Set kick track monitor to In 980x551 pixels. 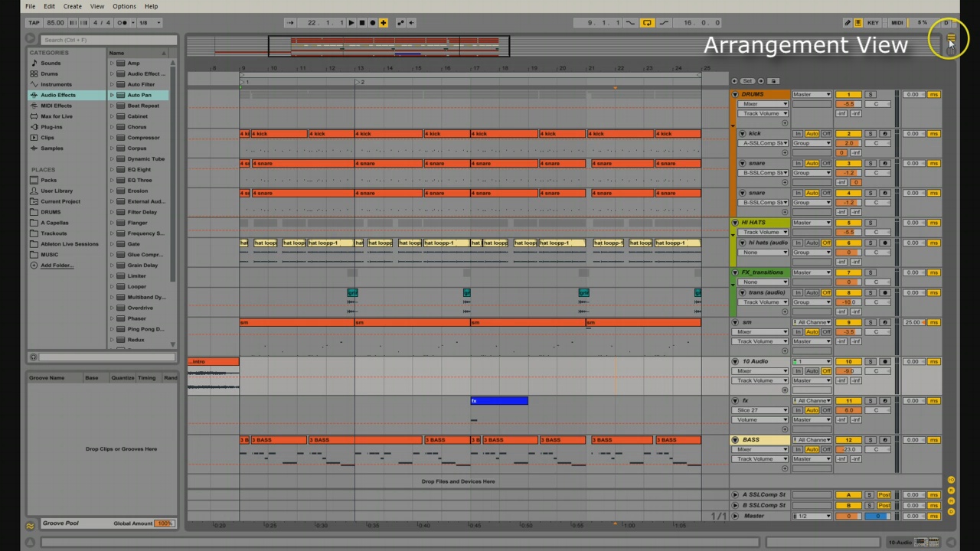click(x=798, y=134)
